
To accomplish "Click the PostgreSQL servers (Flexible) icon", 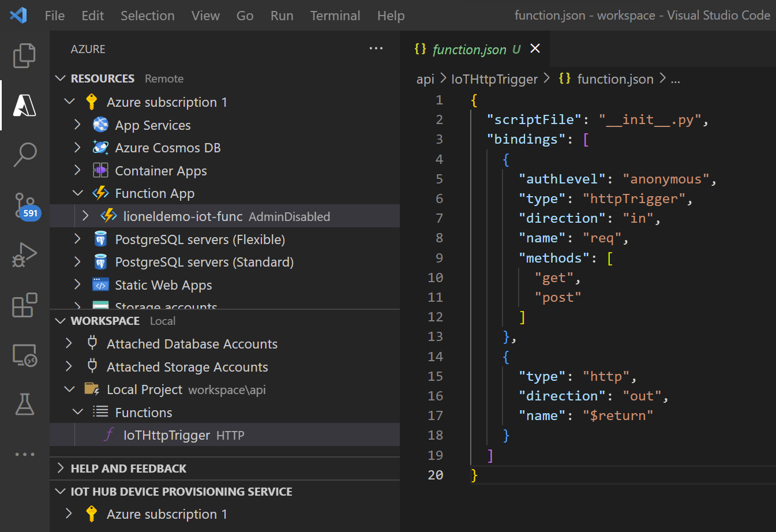I will pos(100,239).
